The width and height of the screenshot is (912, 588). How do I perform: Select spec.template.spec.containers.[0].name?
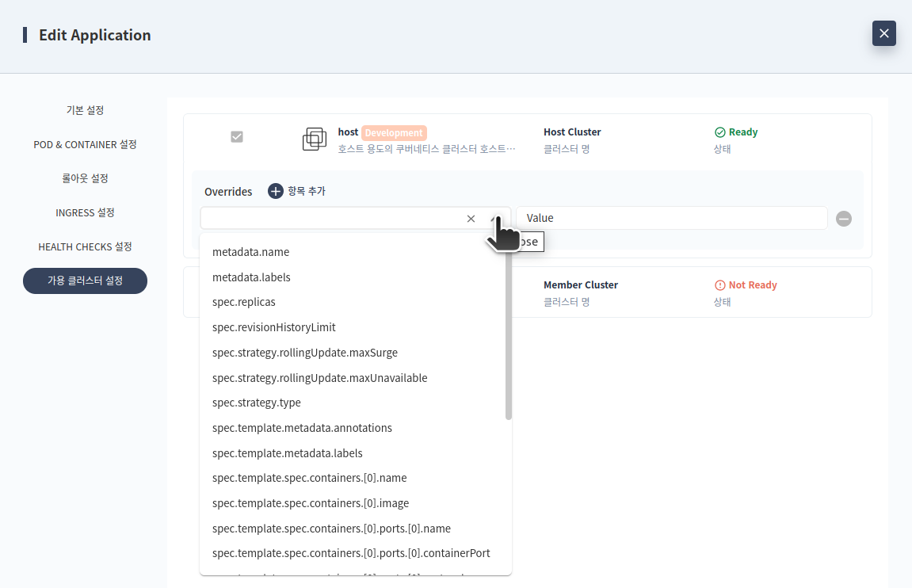(356, 478)
